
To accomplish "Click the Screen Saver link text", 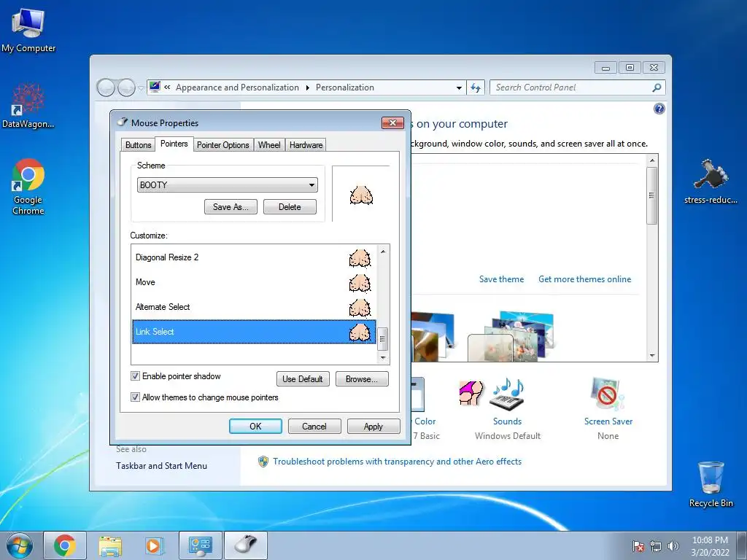I will (x=608, y=421).
